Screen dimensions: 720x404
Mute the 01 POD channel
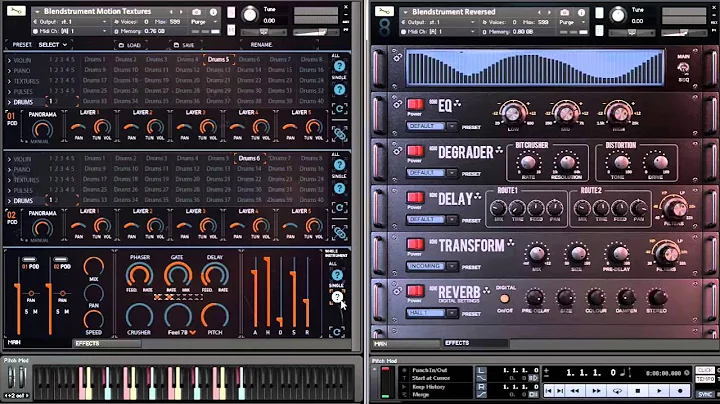pos(35,312)
